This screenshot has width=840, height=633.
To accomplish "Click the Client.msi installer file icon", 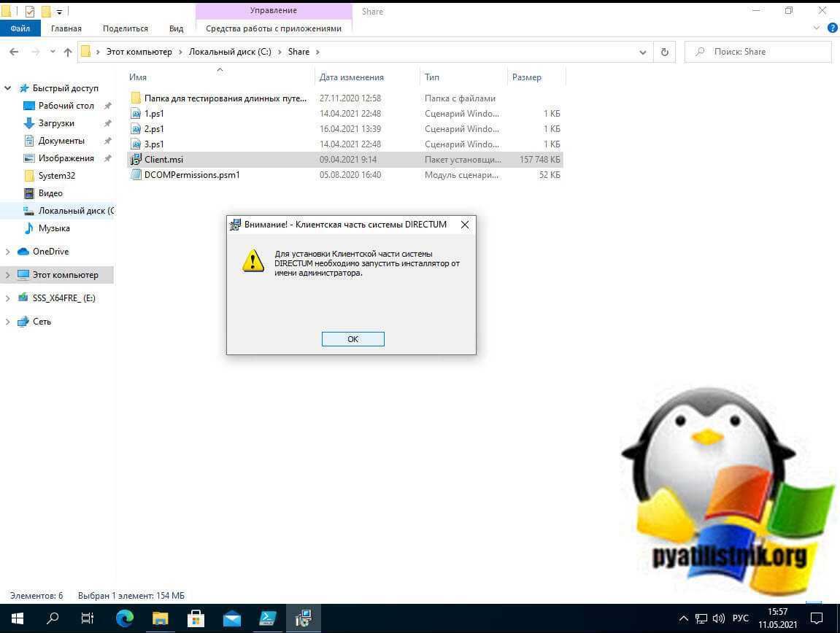I will click(x=136, y=160).
